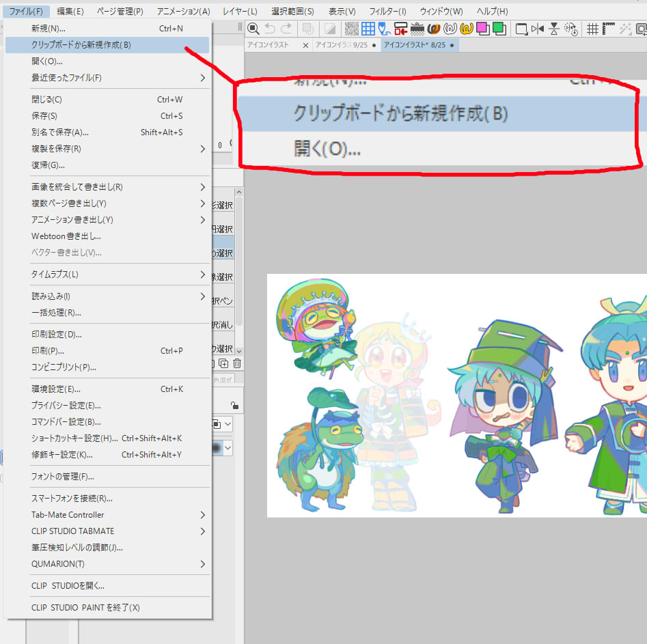
Task: Choose ショートカットキー設定(H)... menu entry
Action: pyautogui.click(x=107, y=438)
